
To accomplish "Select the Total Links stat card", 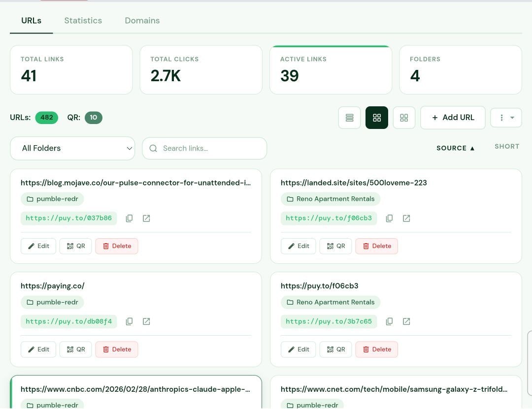I will click(71, 70).
